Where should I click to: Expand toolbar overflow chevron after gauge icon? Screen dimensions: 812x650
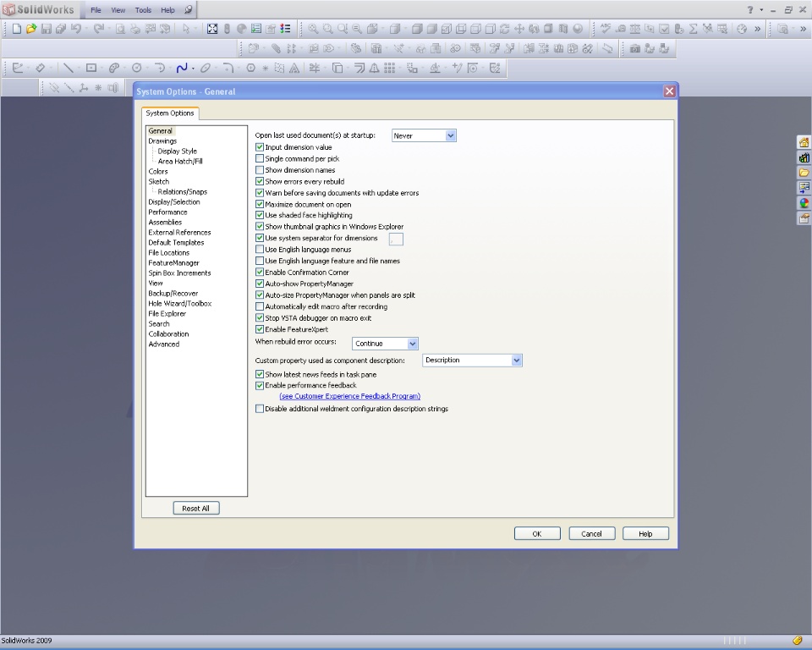tap(757, 29)
